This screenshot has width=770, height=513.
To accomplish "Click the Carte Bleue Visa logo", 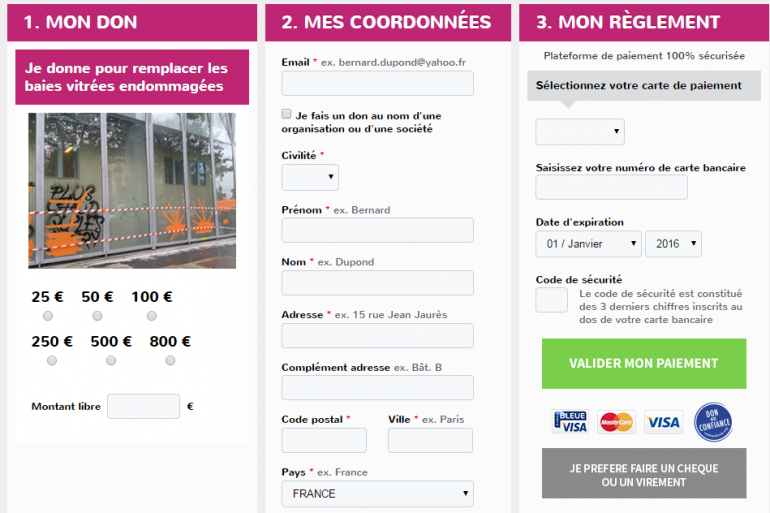I will (570, 422).
